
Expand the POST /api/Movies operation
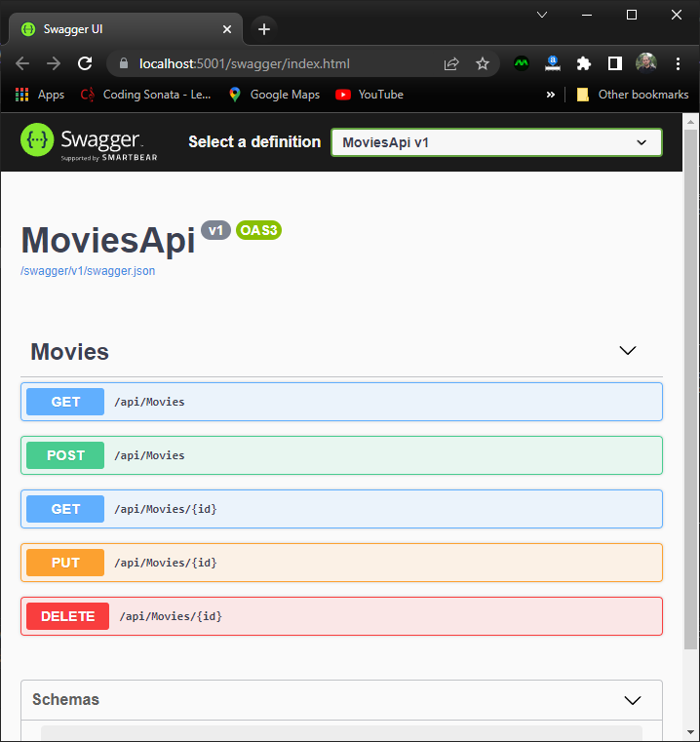tap(341, 455)
